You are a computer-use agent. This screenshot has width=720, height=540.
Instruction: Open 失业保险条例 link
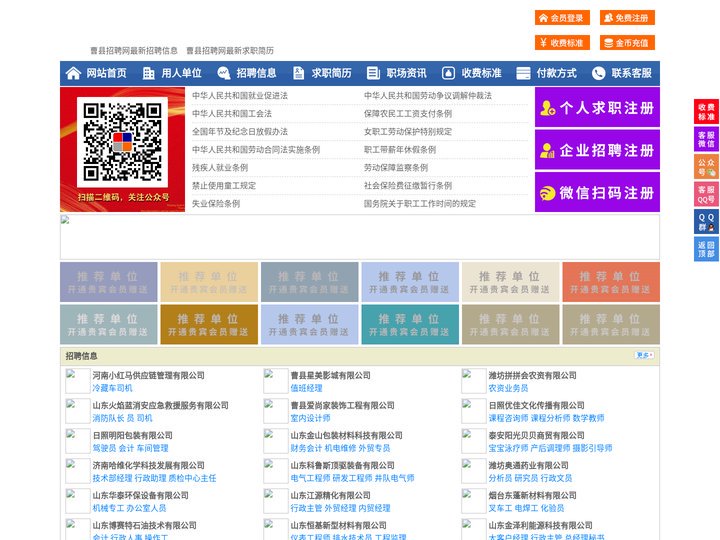pos(216,203)
